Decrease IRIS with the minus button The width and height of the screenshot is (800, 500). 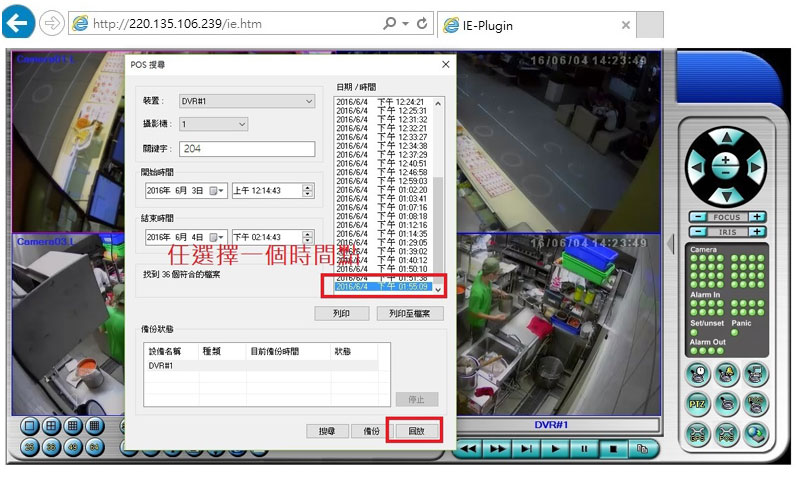[697, 232]
